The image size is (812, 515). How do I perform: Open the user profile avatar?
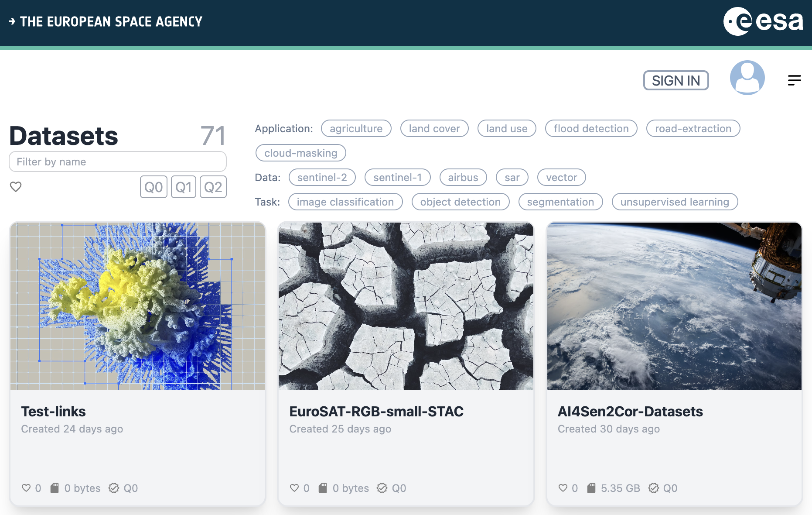(747, 78)
